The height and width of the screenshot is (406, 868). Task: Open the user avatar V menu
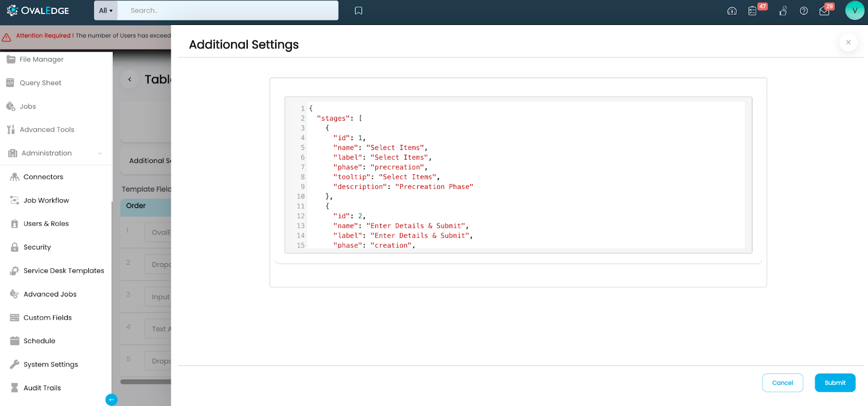coord(855,10)
